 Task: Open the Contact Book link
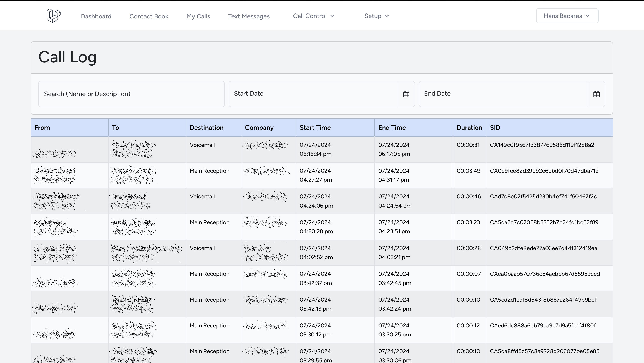(x=149, y=16)
